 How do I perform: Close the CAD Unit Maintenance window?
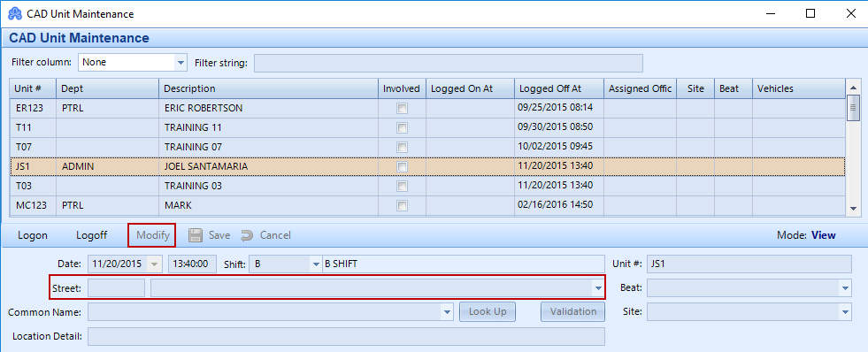coord(850,14)
